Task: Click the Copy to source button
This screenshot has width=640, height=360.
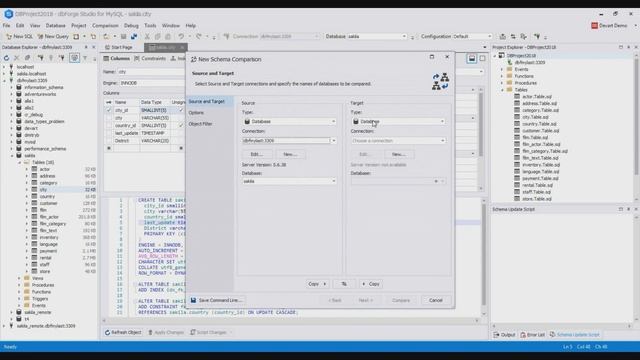Action: tap(371, 284)
